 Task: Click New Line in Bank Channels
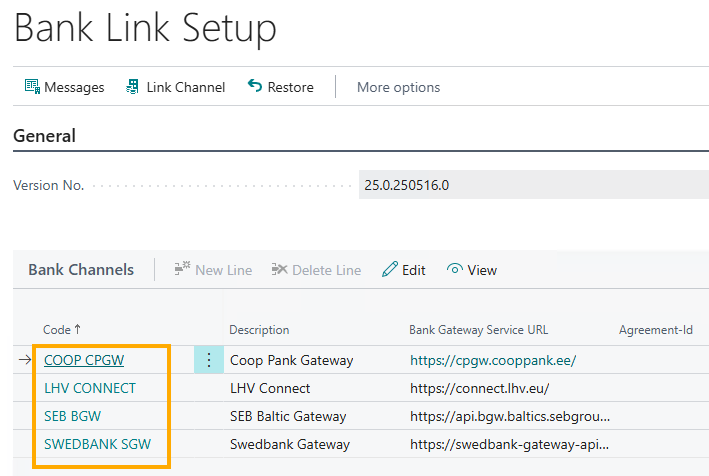[x=213, y=270]
